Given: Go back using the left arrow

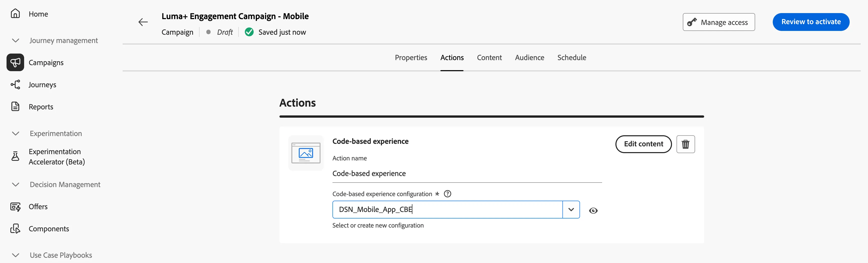Looking at the screenshot, I should coord(143,22).
